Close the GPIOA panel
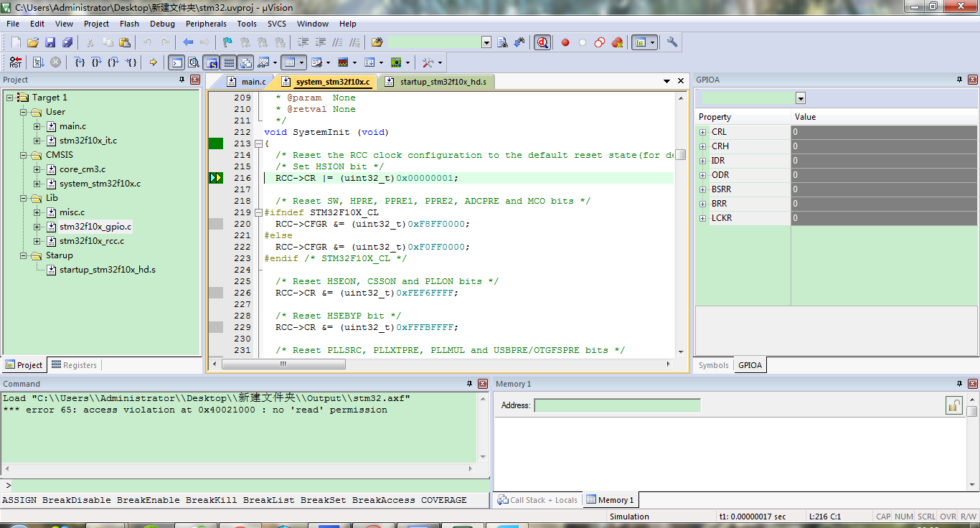980x528 pixels. pos(973,80)
